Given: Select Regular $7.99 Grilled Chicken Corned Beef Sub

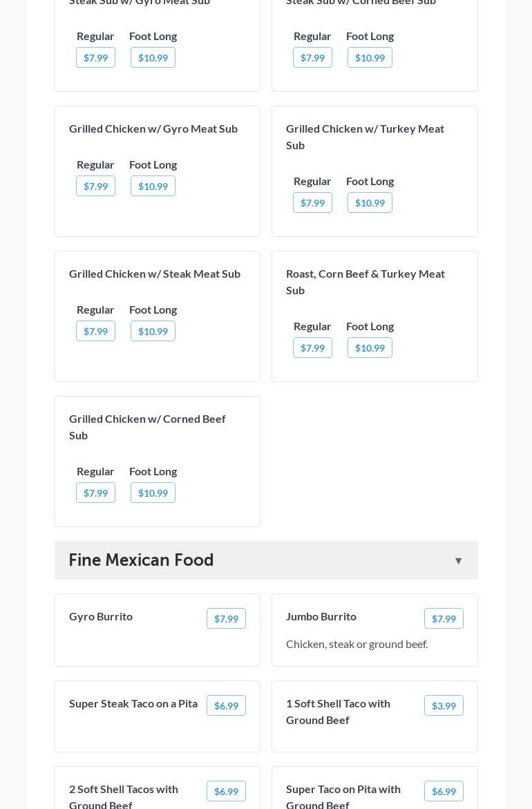Looking at the screenshot, I should coord(95,493).
